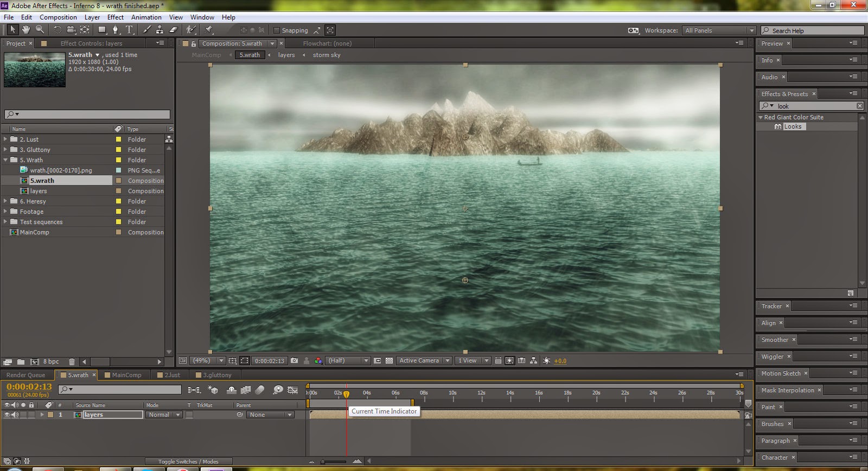Select the Hand tool
This screenshot has width=868, height=471.
point(25,30)
